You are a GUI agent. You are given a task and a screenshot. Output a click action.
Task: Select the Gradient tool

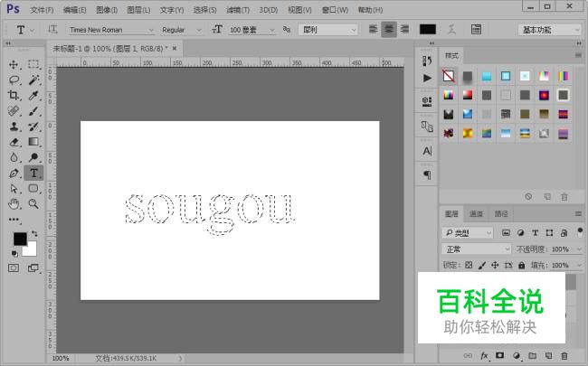pyautogui.click(x=33, y=142)
